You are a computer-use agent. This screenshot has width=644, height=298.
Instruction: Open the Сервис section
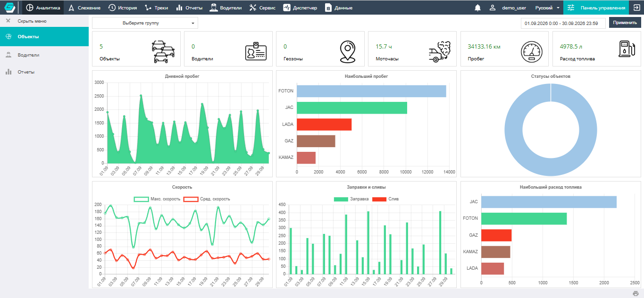pyautogui.click(x=262, y=8)
